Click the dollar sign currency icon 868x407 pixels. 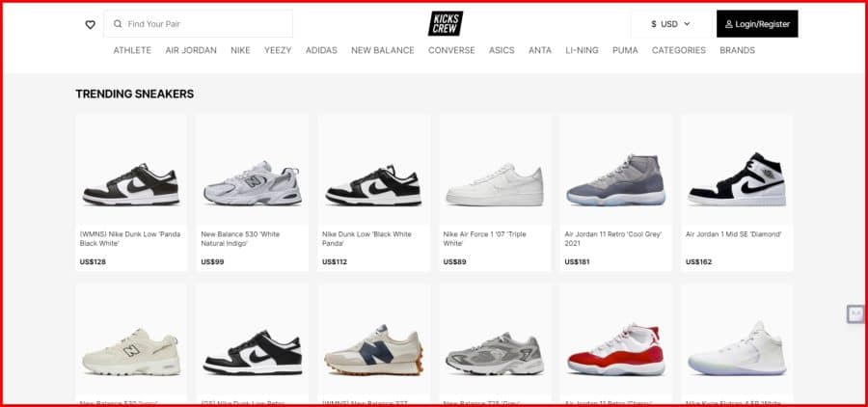click(654, 24)
